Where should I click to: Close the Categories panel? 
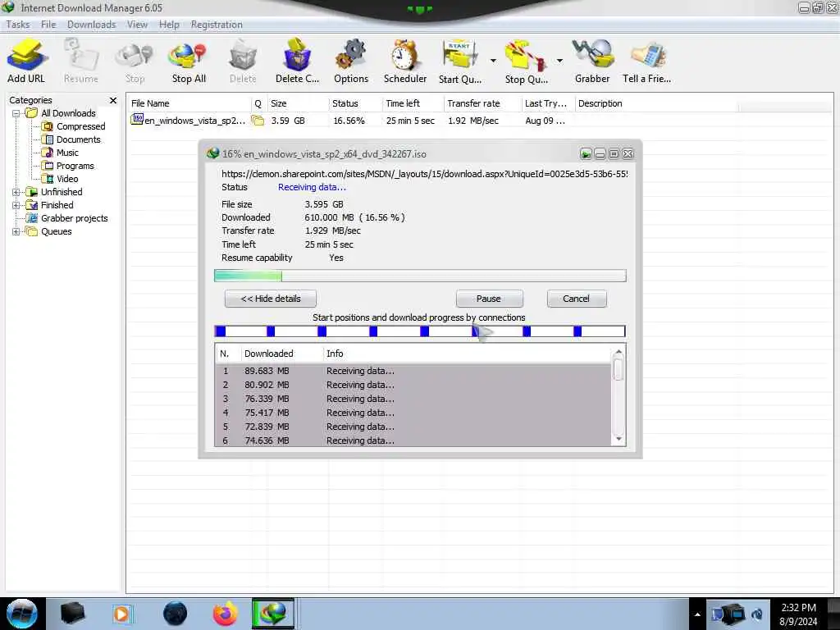pyautogui.click(x=113, y=100)
